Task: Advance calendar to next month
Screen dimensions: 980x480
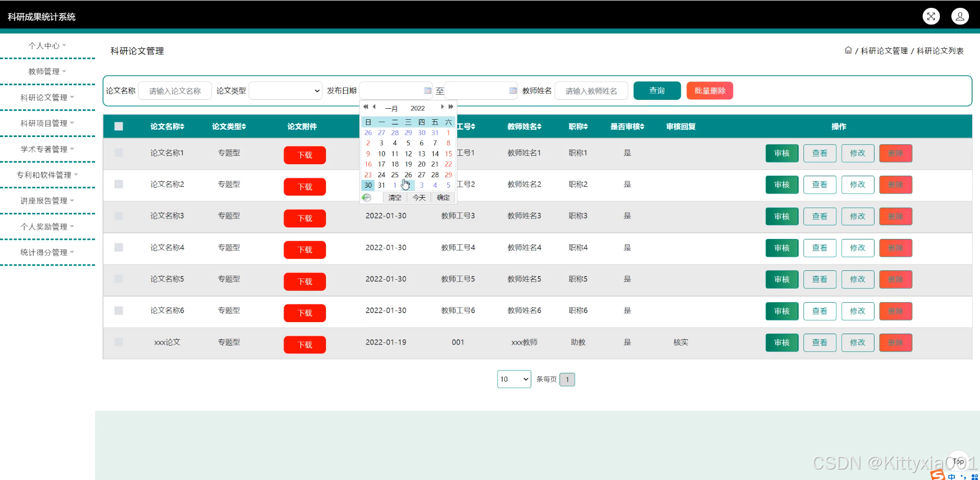Action: coord(442,107)
